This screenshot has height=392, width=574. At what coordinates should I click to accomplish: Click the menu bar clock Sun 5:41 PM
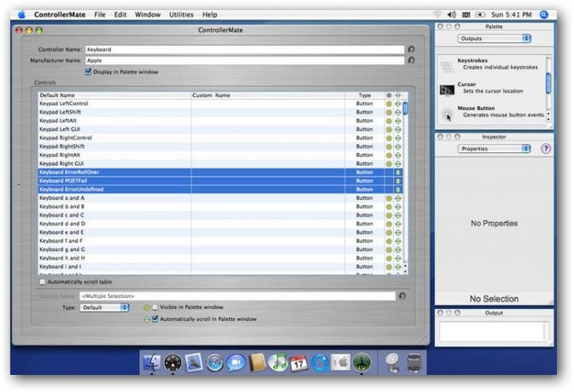coord(511,15)
